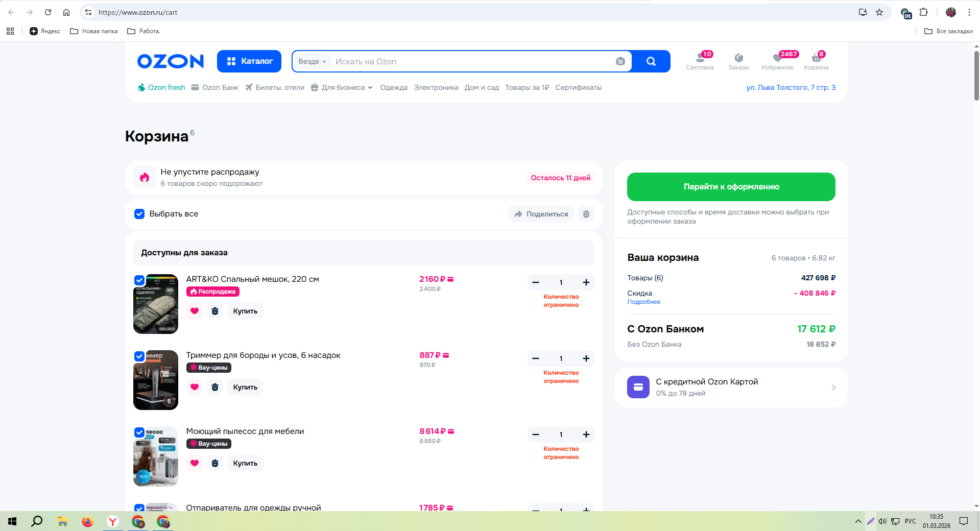Open browser extensions puzzle icon
This screenshot has height=531, width=980.
tap(924, 12)
